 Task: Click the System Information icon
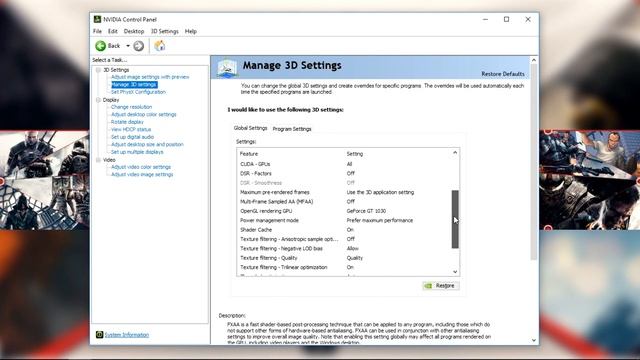(99, 335)
